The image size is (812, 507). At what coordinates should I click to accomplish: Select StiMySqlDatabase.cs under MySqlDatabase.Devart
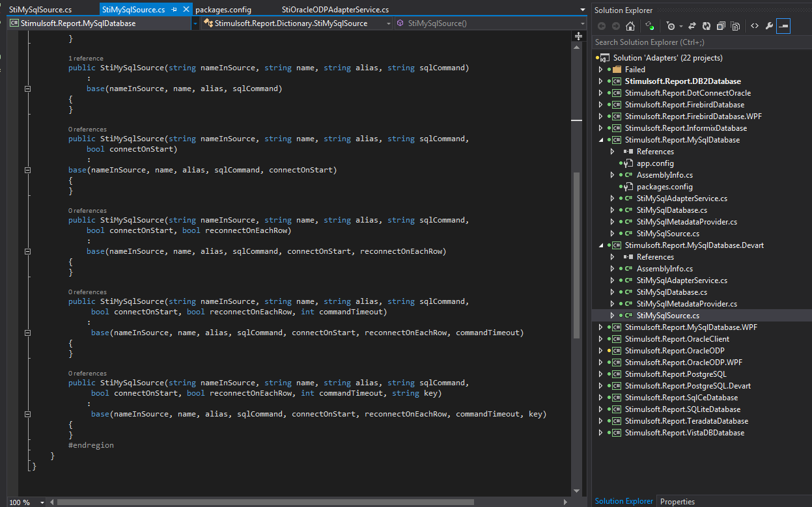pyautogui.click(x=672, y=292)
